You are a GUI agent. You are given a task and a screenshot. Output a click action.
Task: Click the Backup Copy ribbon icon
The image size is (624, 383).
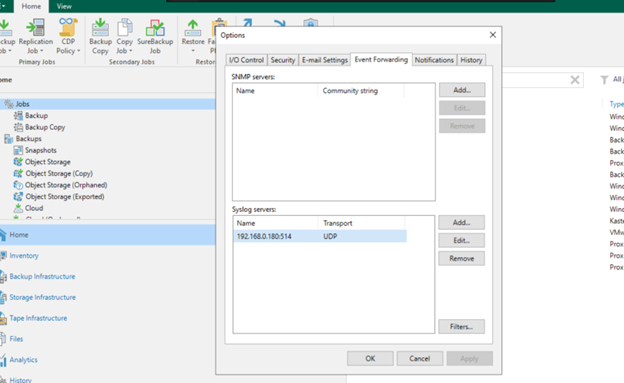(100, 27)
